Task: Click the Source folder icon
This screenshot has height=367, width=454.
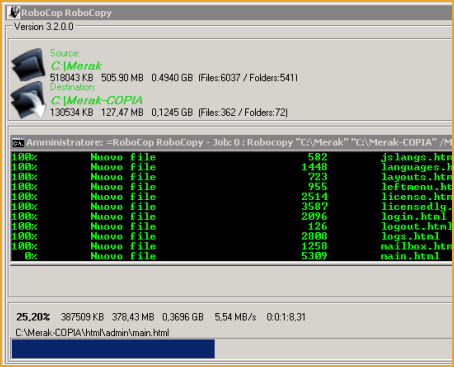Action: click(x=28, y=65)
